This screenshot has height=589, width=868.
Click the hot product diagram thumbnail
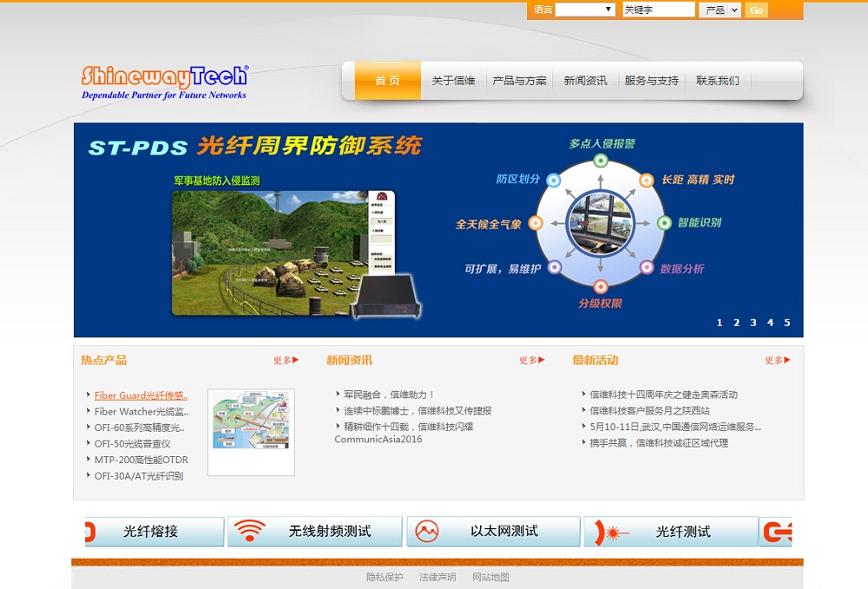tap(252, 432)
